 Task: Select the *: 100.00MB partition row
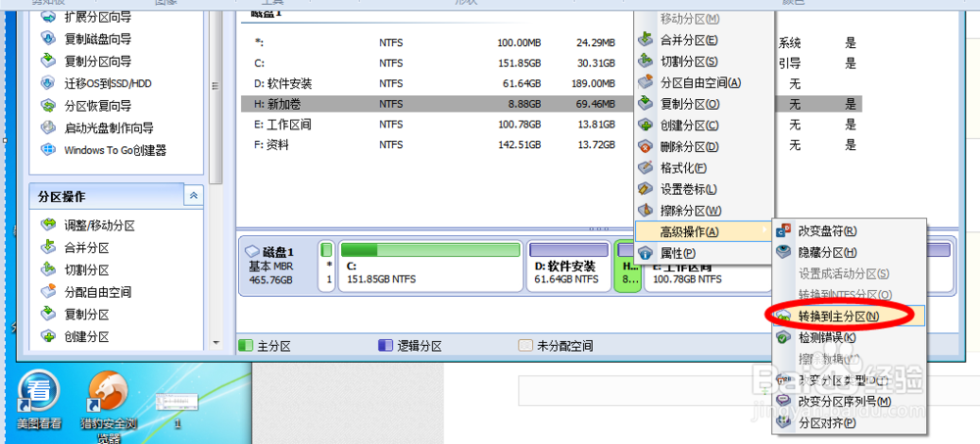[x=437, y=42]
